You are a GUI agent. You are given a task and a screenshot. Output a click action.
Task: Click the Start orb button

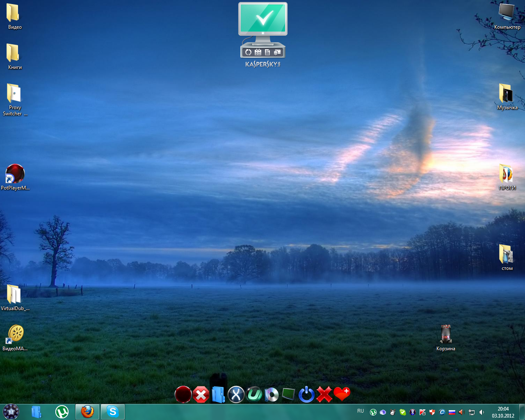(11, 411)
